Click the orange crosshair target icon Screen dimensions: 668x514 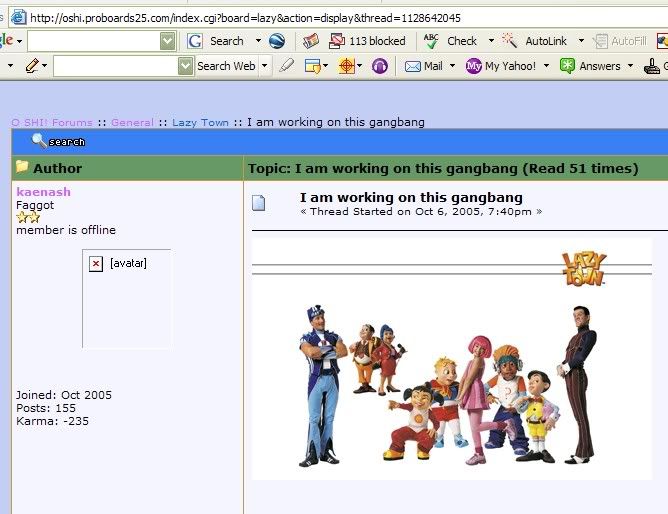[x=346, y=66]
